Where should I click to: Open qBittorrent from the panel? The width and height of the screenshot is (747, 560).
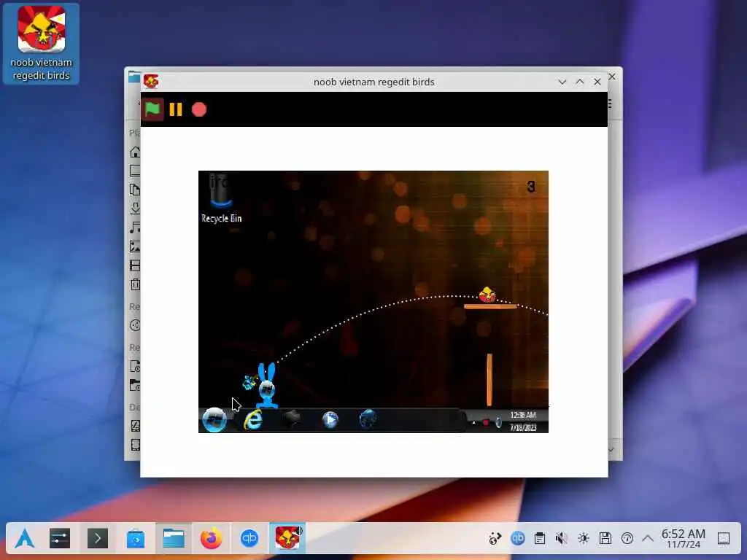tap(249, 539)
